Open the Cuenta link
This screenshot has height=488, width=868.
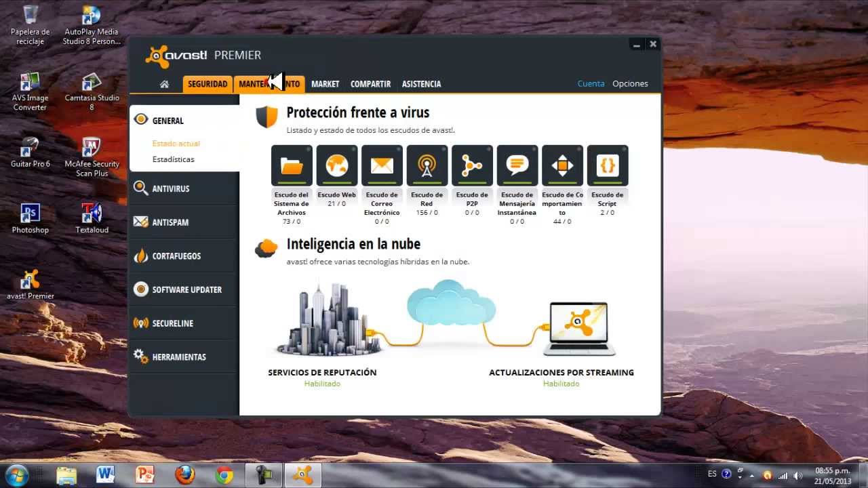click(x=591, y=84)
